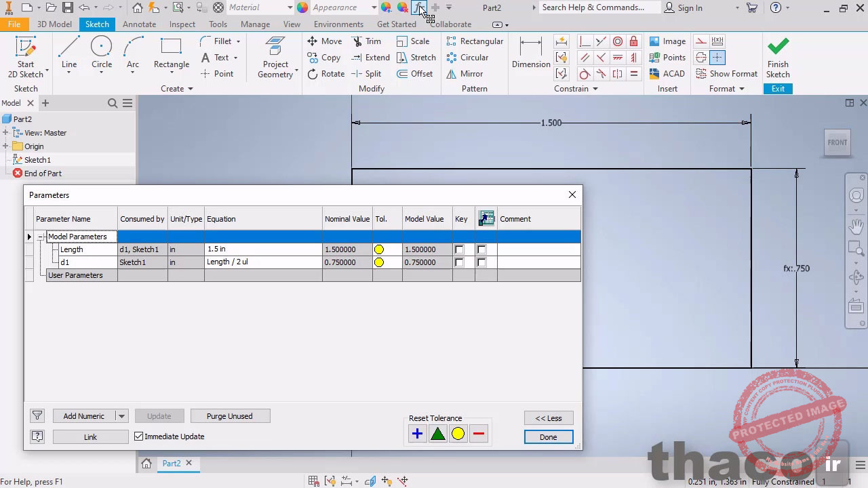Open the Parameters fx icon in quick access
Image resolution: width=868 pixels, height=488 pixels.
pyautogui.click(x=419, y=7)
